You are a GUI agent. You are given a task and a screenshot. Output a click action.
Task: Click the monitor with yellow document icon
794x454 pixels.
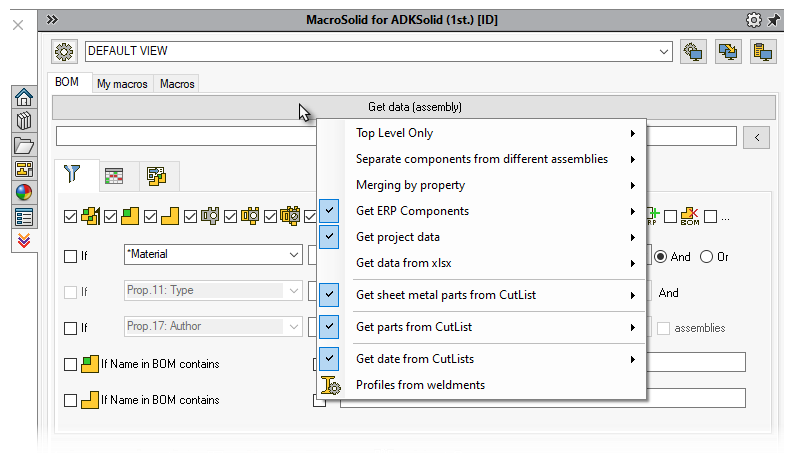click(x=763, y=52)
